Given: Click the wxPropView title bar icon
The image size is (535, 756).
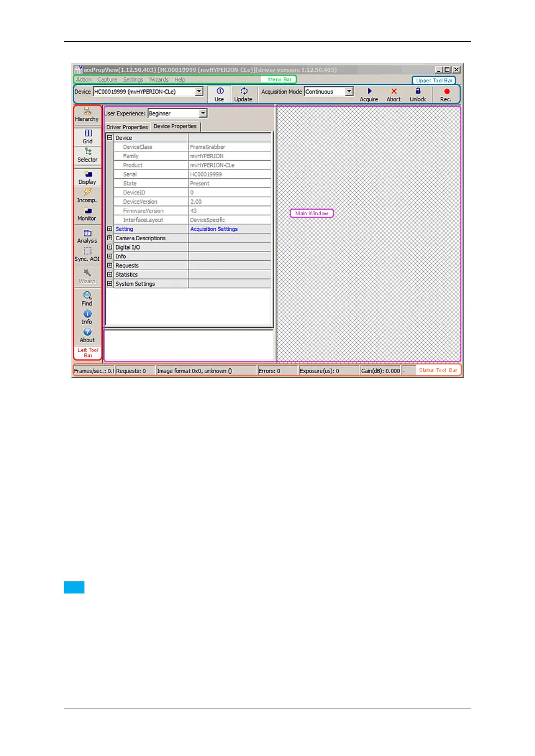Looking at the screenshot, I should coord(78,70).
